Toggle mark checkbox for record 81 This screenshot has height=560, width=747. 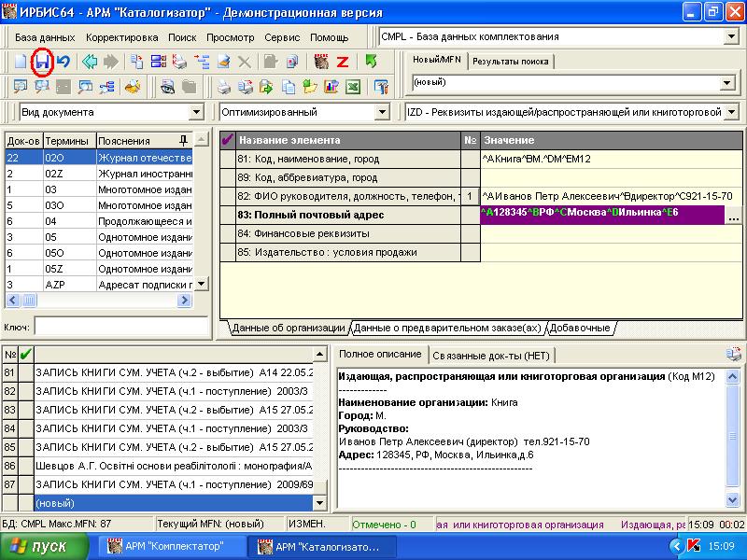(x=26, y=372)
